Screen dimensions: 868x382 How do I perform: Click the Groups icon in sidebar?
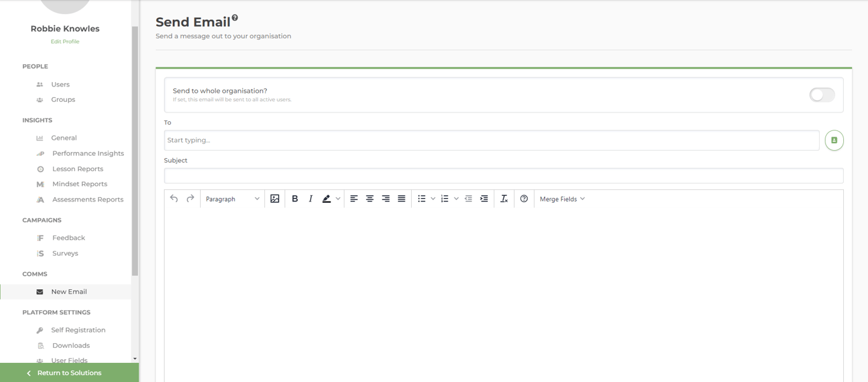(x=40, y=100)
